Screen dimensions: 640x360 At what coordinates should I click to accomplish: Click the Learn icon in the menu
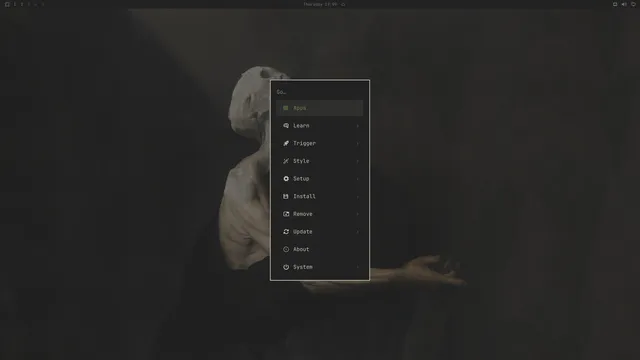286,126
